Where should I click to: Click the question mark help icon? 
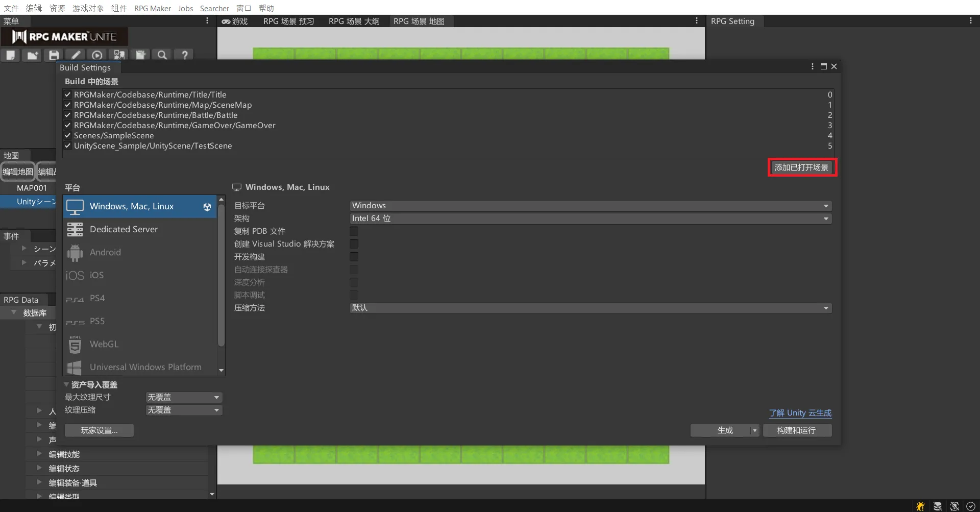pos(184,55)
